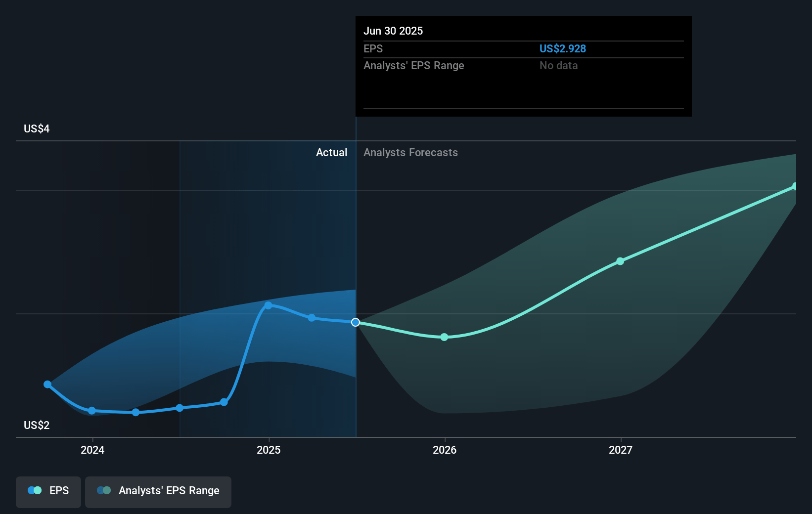812x514 pixels.
Task: Select the EPS peak point at 2025
Action: coord(268,305)
